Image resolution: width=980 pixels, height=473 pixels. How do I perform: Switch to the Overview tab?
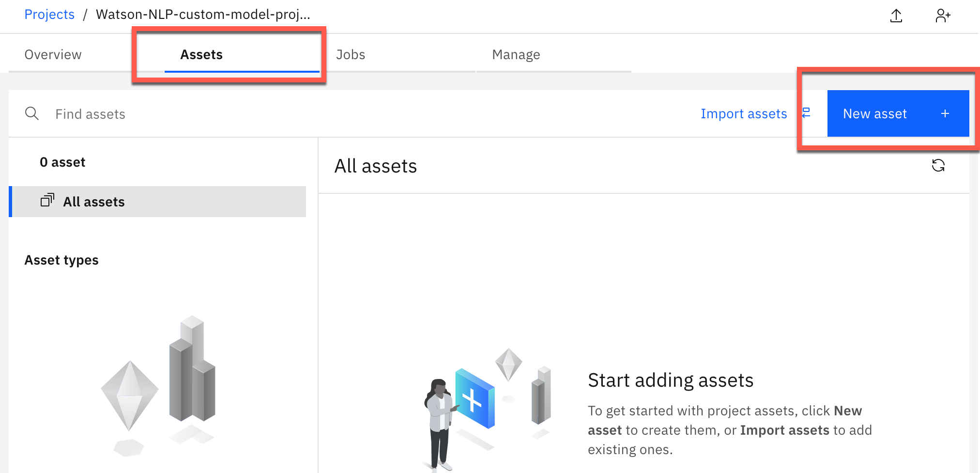coord(53,54)
